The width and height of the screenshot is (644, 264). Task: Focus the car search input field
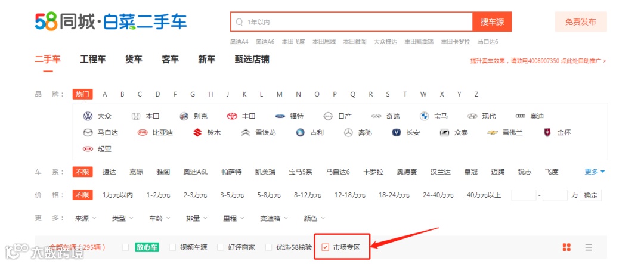tap(352, 22)
